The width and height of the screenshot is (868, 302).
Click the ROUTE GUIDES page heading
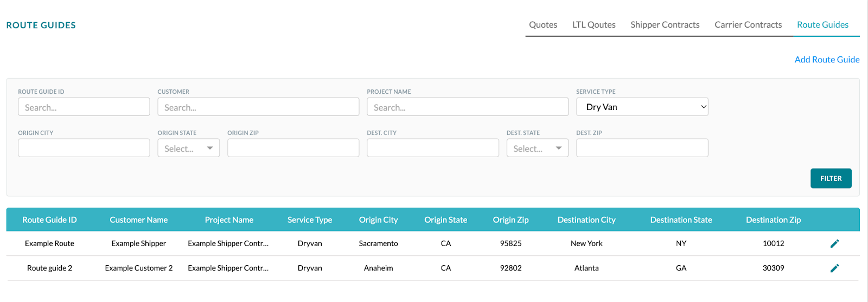click(41, 25)
